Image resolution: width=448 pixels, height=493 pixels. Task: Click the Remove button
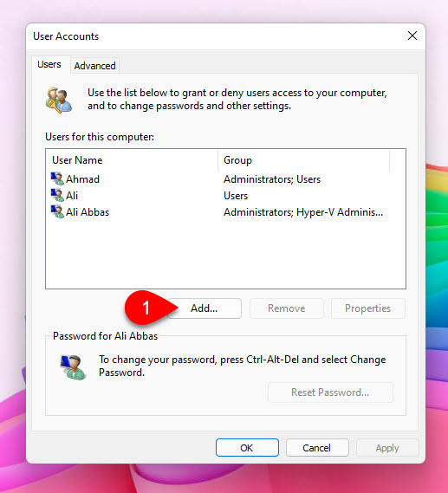(287, 308)
